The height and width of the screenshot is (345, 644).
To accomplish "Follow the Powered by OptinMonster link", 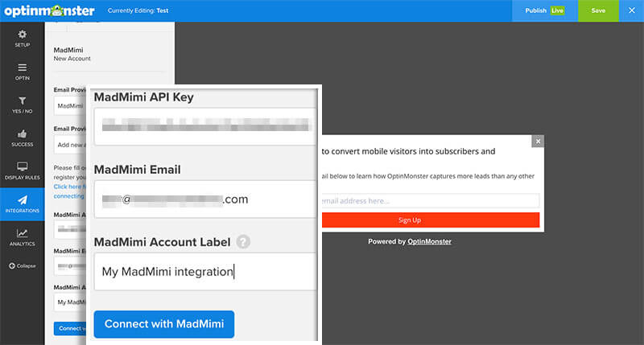I will coord(429,241).
